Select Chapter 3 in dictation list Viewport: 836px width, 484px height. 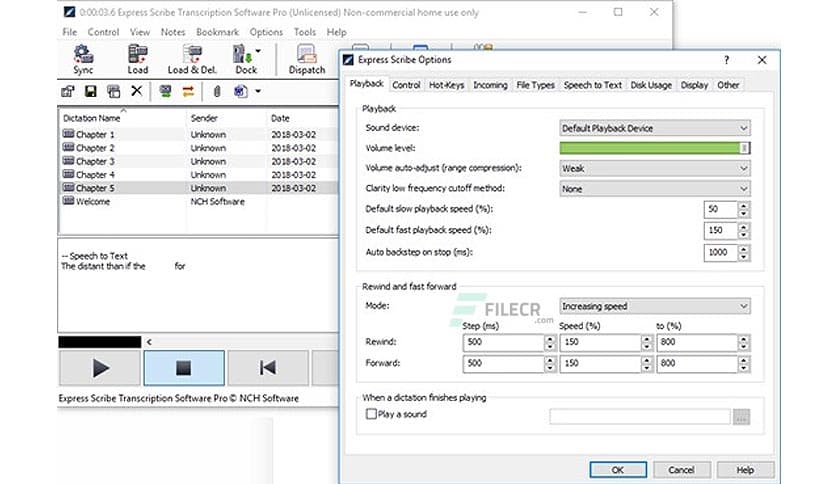click(x=198, y=162)
